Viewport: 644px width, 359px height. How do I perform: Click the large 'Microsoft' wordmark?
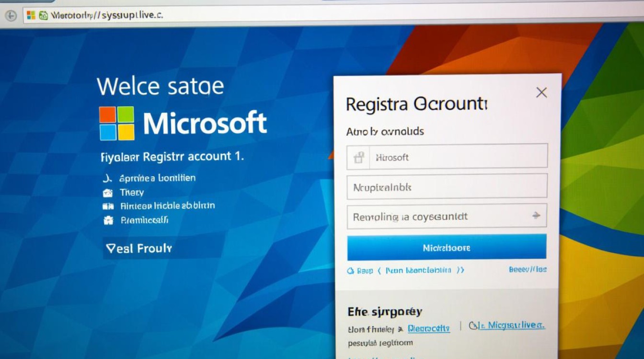[x=205, y=123]
